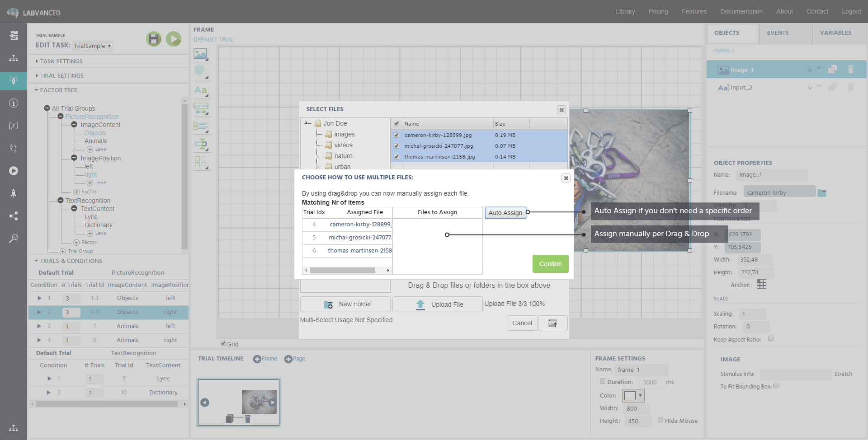Delete frame using trash icon in timeline thumbnail
Screen dimensions: 868x440
tap(248, 419)
